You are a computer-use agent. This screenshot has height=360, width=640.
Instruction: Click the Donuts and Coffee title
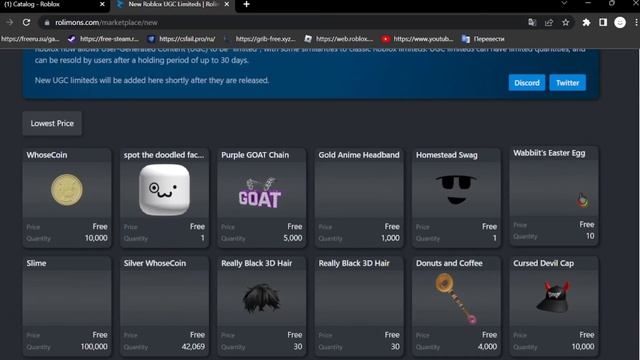click(x=449, y=263)
